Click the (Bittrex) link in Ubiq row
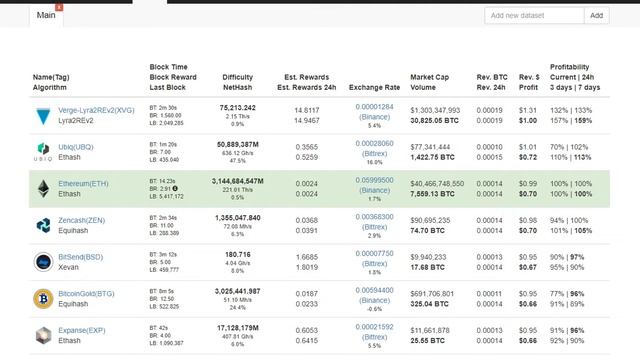 [x=374, y=154]
